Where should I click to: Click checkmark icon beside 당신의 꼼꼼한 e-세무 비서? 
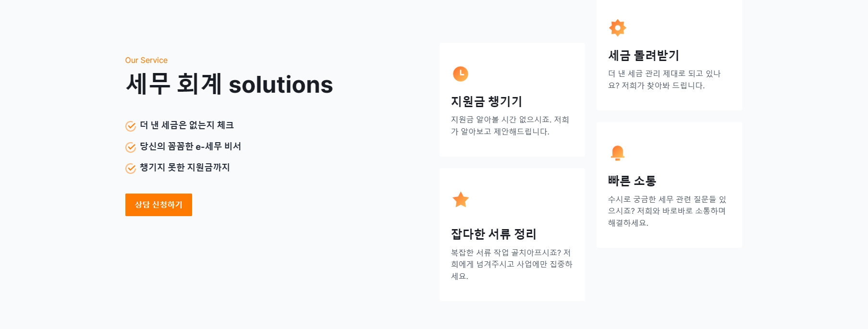tap(131, 147)
